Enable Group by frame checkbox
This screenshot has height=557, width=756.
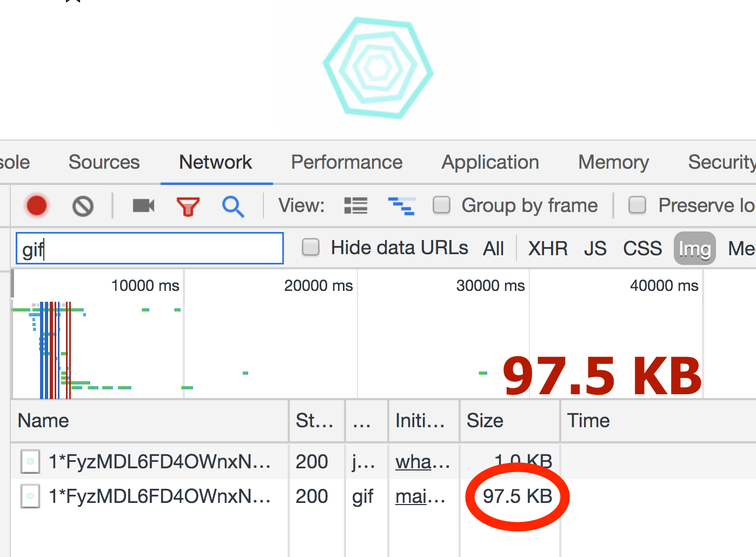442,205
